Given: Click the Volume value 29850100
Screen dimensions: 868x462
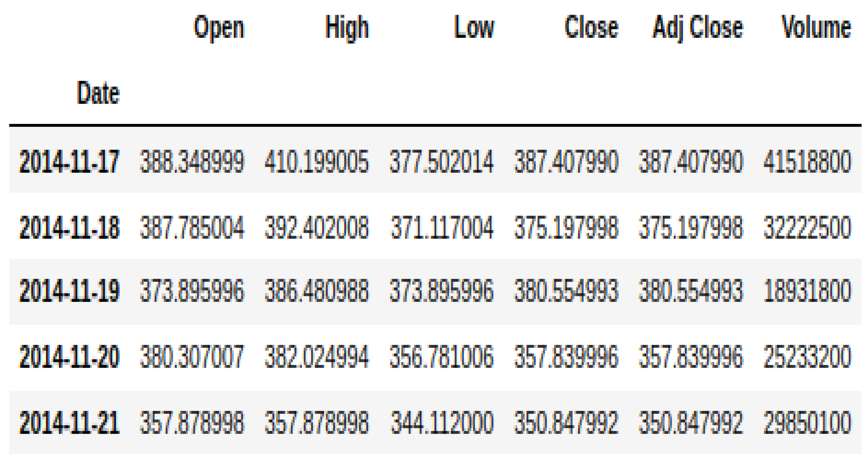Looking at the screenshot, I should 807,423.
